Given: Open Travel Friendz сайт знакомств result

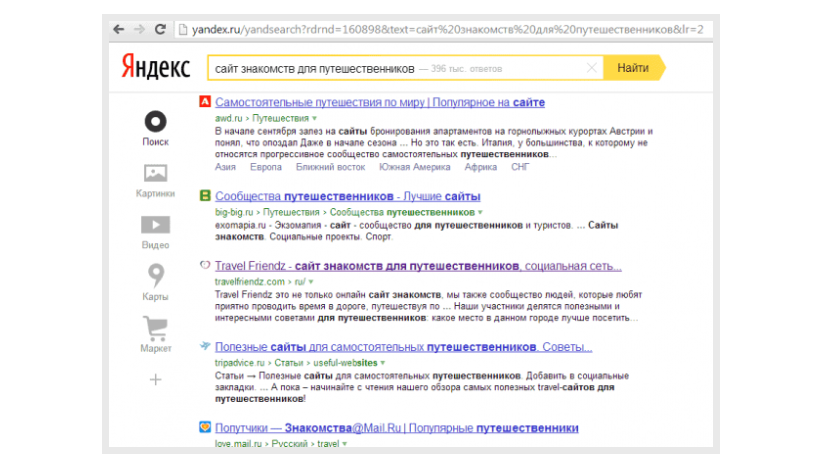Looking at the screenshot, I should 418,266.
